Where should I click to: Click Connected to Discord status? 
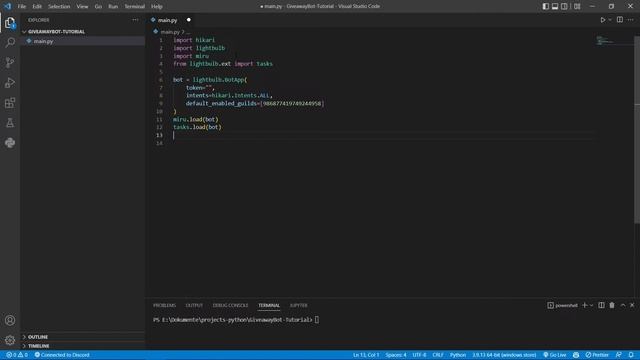62,355
